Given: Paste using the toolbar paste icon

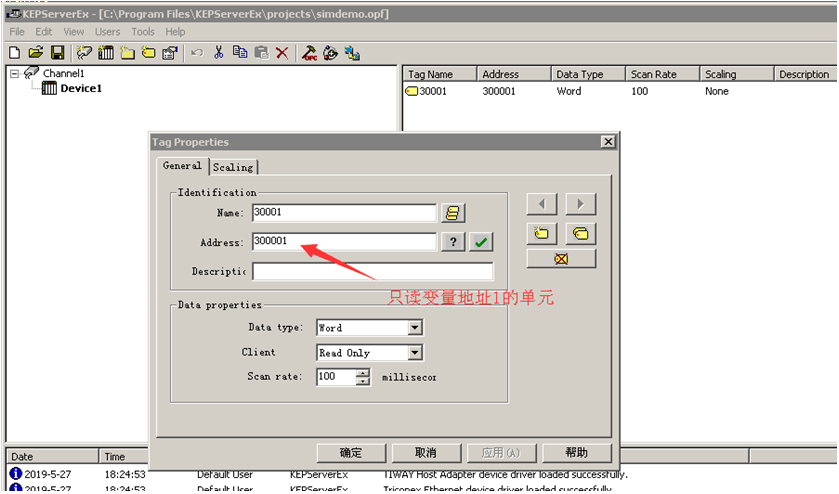Looking at the screenshot, I should [x=261, y=52].
